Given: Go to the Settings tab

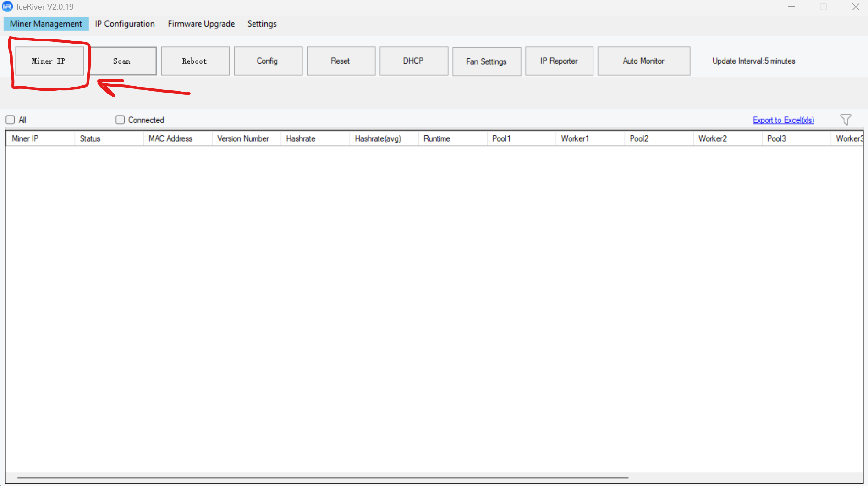Looking at the screenshot, I should 262,24.
